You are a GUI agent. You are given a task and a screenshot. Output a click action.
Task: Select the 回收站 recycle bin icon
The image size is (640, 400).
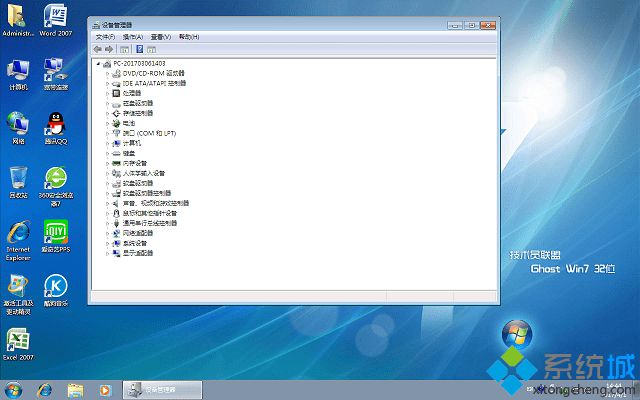18,182
